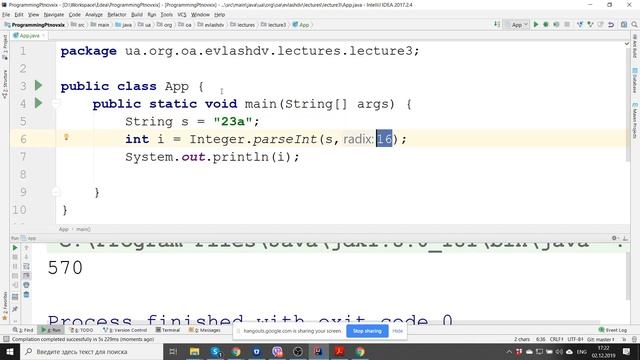The image size is (640, 360).
Task: Click the VCS Commit Changes icon
Action: pyautogui.click(x=590, y=24)
